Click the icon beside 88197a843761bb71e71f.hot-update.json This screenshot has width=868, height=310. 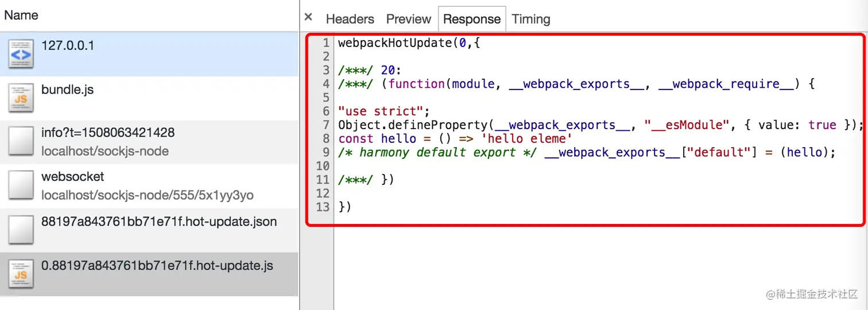tap(21, 230)
